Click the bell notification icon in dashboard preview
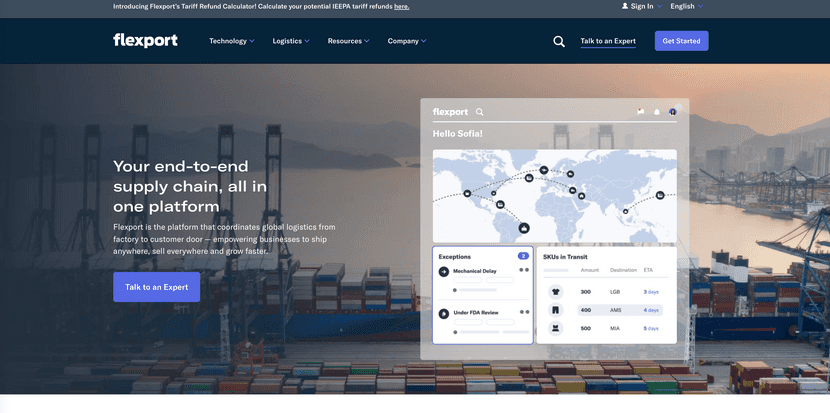The height and width of the screenshot is (413, 830). [657, 112]
